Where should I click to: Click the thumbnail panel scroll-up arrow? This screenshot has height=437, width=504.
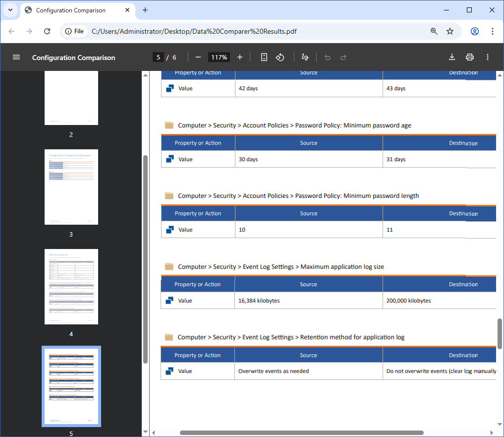coord(145,75)
